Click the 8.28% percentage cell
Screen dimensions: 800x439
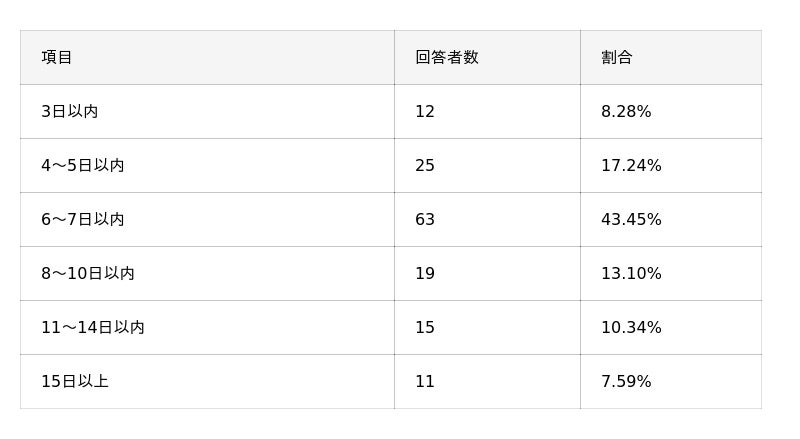(x=626, y=112)
